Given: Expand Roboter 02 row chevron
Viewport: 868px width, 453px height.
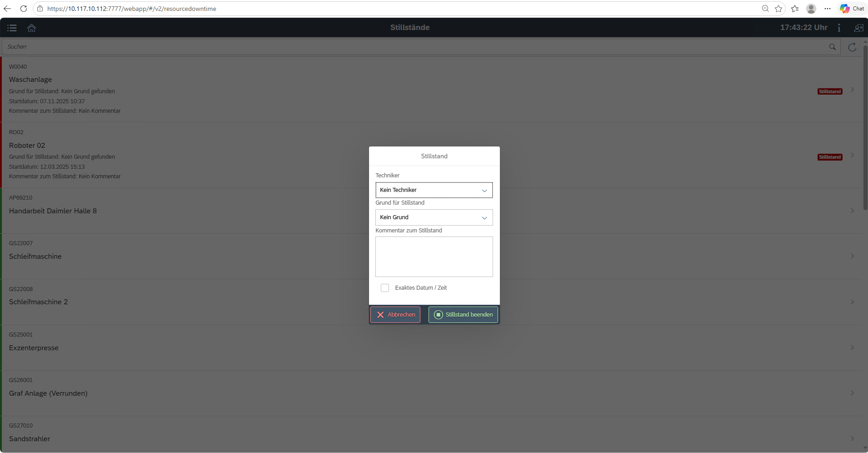Looking at the screenshot, I should 852,155.
